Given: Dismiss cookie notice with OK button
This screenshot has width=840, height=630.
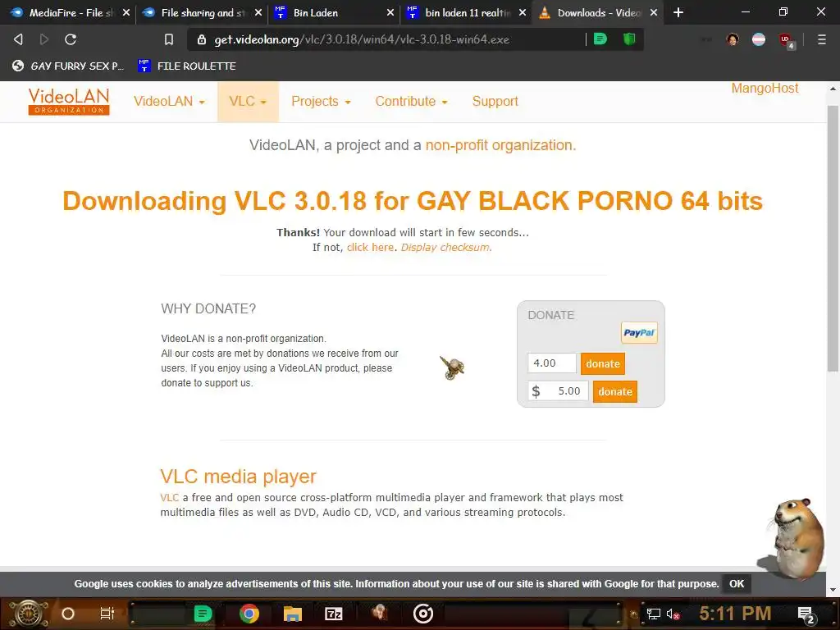Looking at the screenshot, I should [x=737, y=584].
